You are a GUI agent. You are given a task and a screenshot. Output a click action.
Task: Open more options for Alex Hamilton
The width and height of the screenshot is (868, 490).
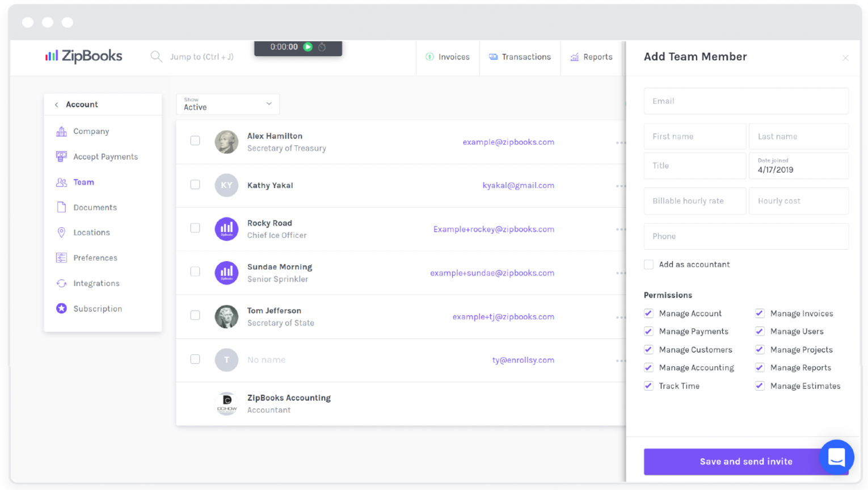(x=620, y=143)
